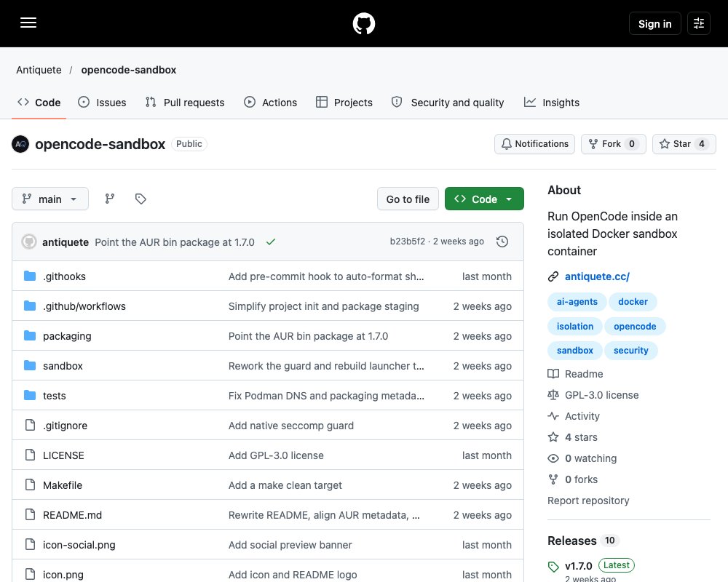The width and height of the screenshot is (728, 582).
Task: Expand the green Code dropdown
Action: point(484,199)
